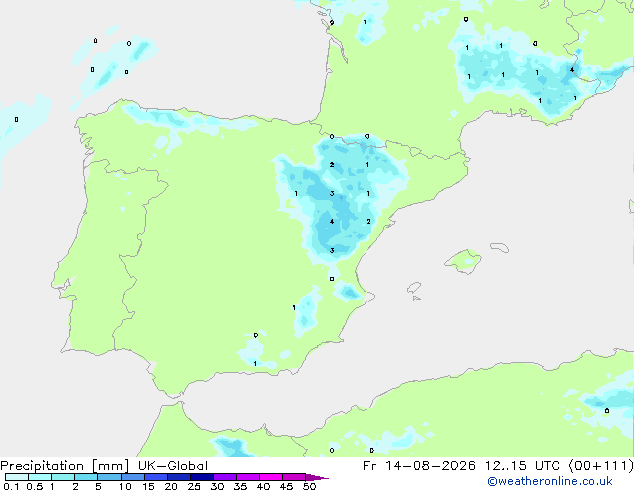Click the legend label '50'
Screen dimensions: 634x490
pyautogui.click(x=309, y=486)
